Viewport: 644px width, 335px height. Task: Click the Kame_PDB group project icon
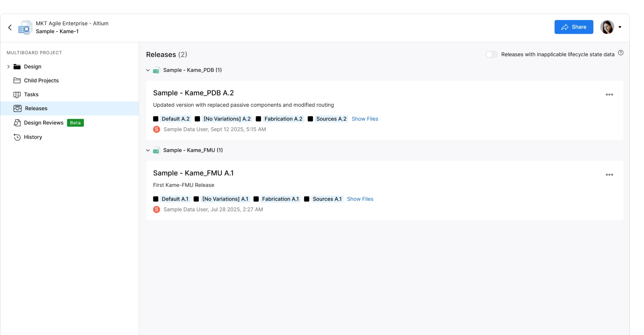click(156, 70)
